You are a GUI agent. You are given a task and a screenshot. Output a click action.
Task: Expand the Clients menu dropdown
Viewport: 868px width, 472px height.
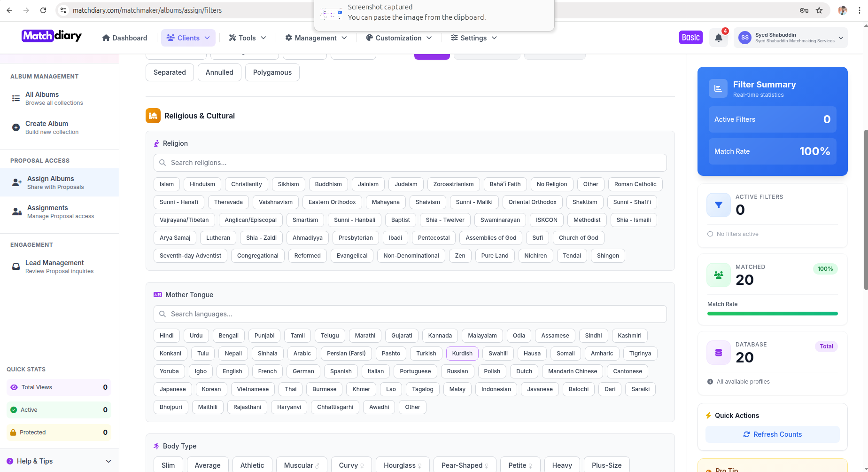[x=188, y=38]
